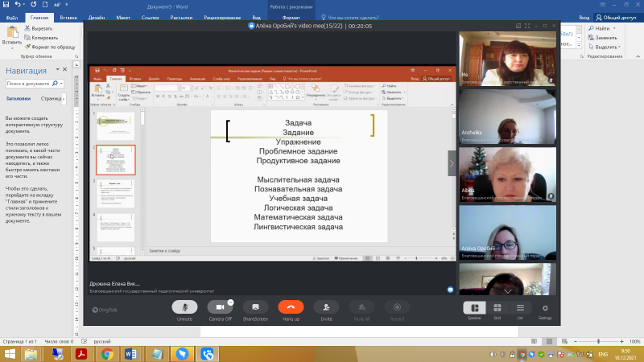Switch to Grid view layout
Image resolution: width=644 pixels, height=362 pixels.
[497, 308]
